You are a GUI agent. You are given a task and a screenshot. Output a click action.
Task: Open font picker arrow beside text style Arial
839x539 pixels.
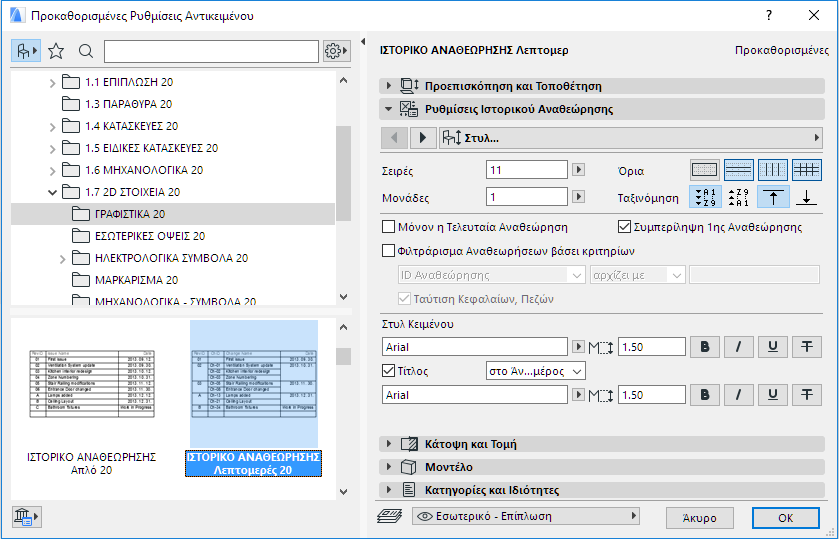tap(578, 346)
